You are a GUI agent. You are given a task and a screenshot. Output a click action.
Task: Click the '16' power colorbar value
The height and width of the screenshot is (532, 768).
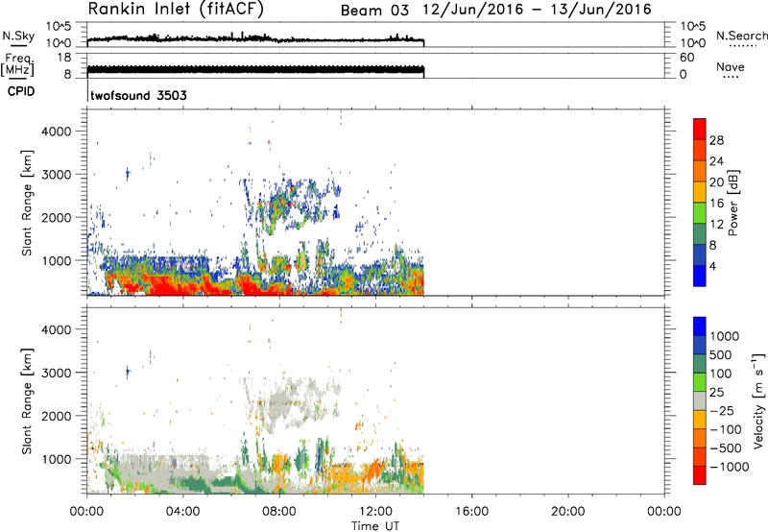(x=716, y=204)
